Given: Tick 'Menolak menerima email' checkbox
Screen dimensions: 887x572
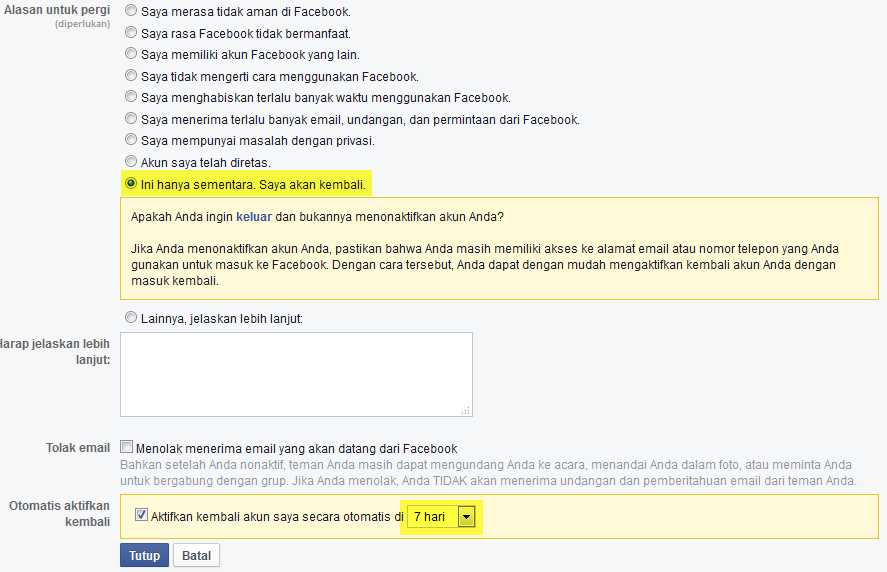Looking at the screenshot, I should pos(127,448).
